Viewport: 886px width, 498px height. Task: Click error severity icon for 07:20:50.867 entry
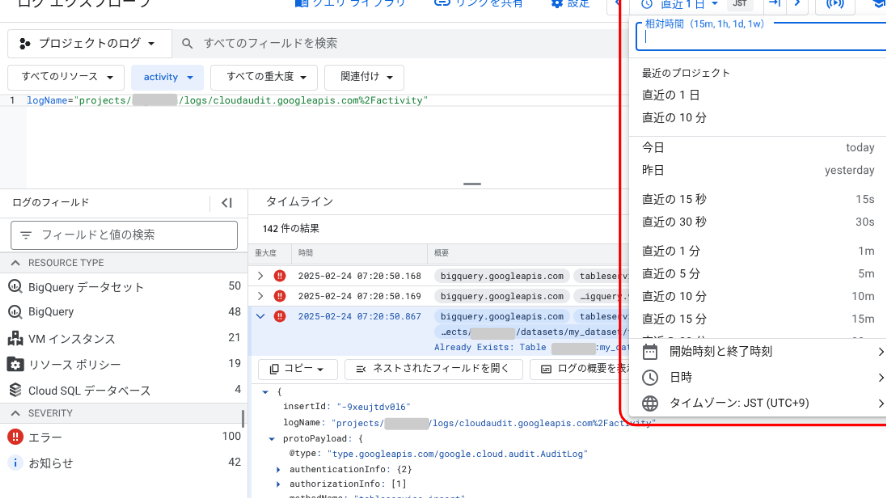click(280, 317)
